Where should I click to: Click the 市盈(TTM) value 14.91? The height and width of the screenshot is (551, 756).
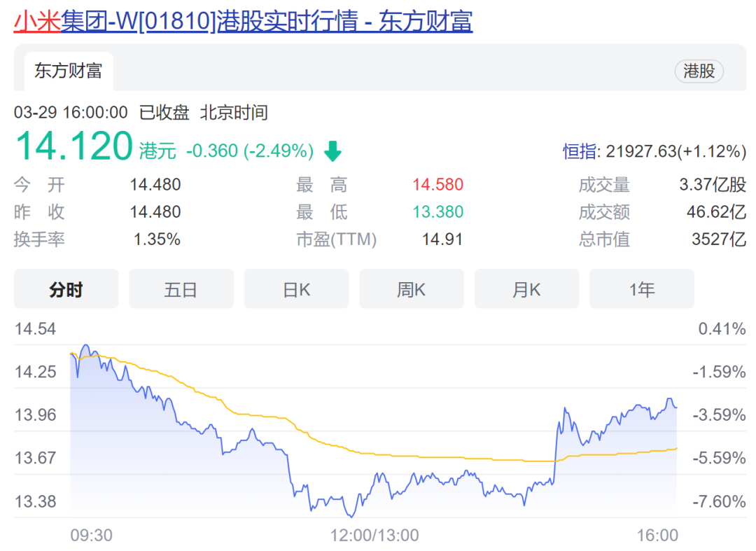442,239
